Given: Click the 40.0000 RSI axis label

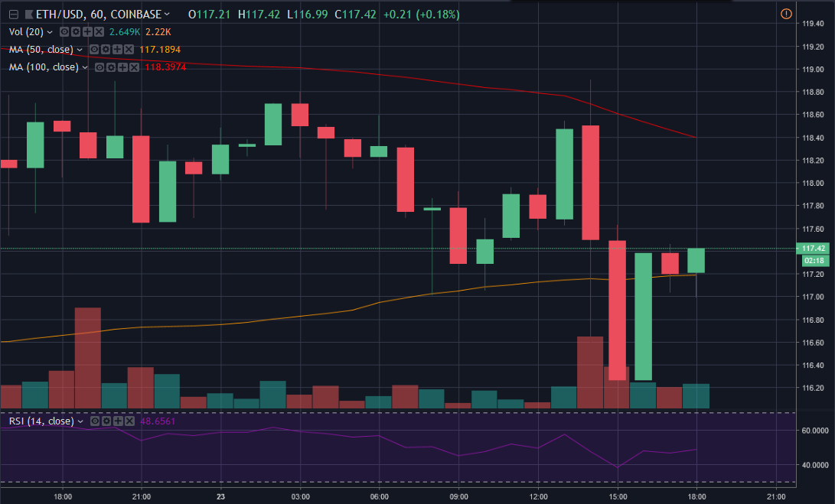Looking at the screenshot, I should [815, 465].
